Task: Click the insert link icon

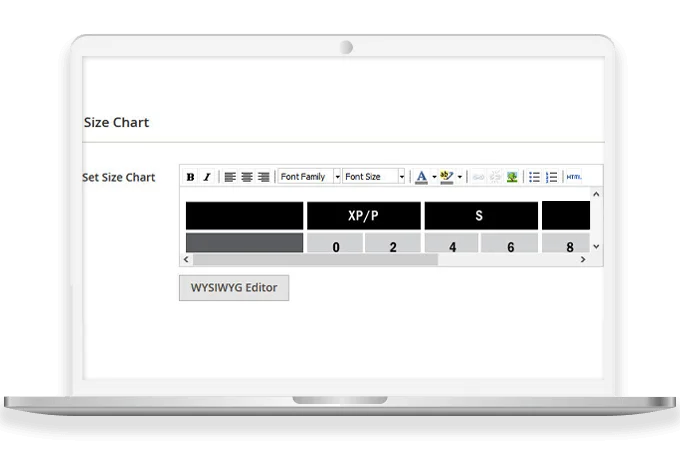Action: click(x=478, y=177)
